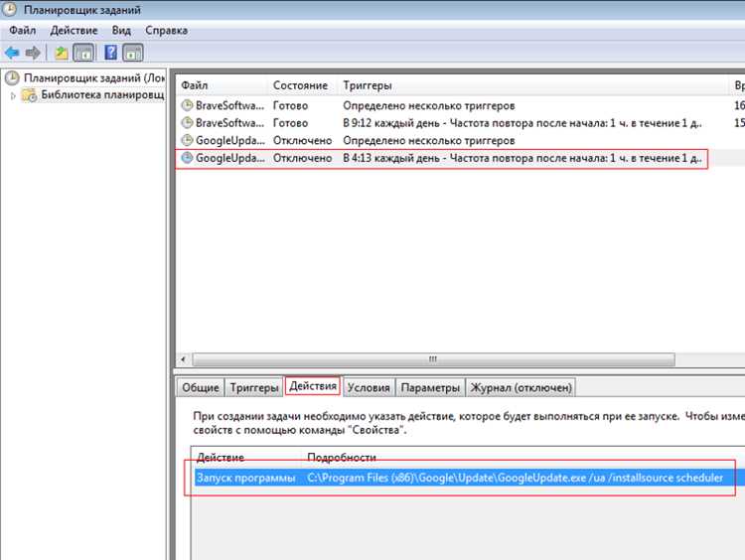Viewport: 745px width, 560px height.
Task: Select GoogleUpda... task with several triggers
Action: (230, 141)
